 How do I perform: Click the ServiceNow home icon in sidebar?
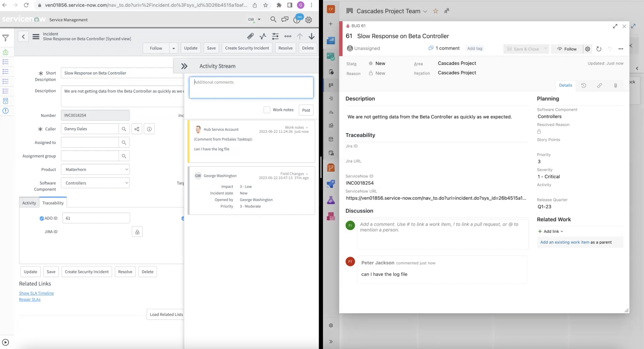[x=5, y=52]
